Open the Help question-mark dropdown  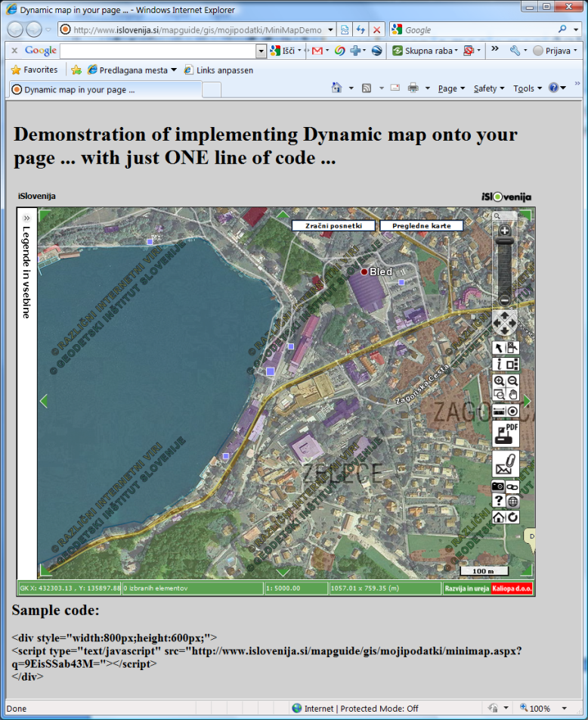pyautogui.click(x=557, y=88)
